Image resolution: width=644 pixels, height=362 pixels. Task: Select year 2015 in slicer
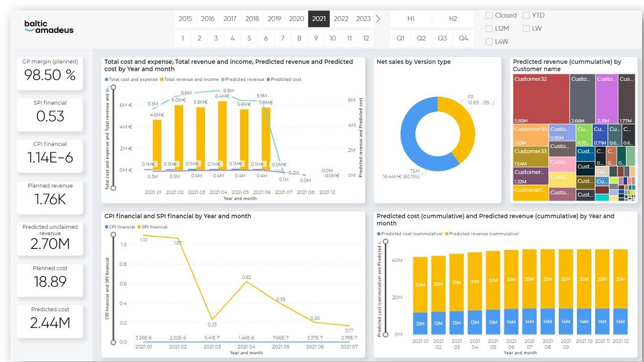click(x=185, y=19)
